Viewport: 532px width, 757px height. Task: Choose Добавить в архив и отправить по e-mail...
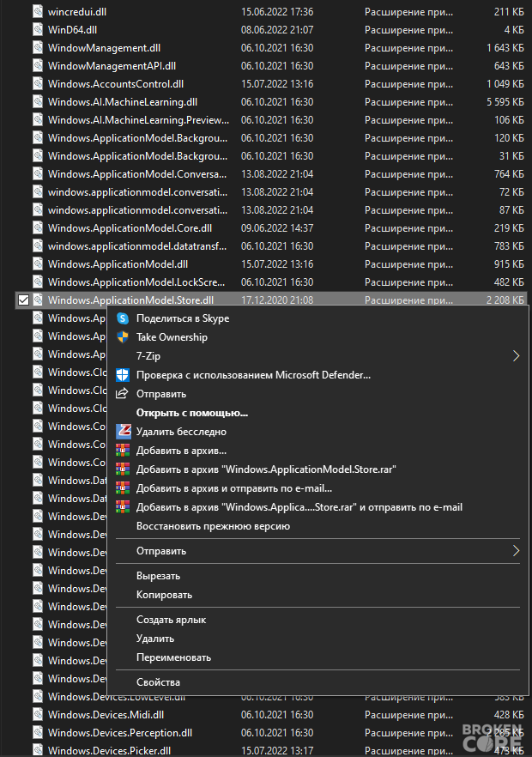[234, 488]
